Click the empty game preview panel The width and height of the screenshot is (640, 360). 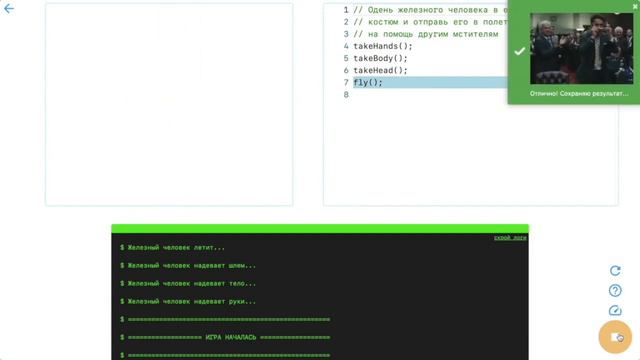pos(169,104)
